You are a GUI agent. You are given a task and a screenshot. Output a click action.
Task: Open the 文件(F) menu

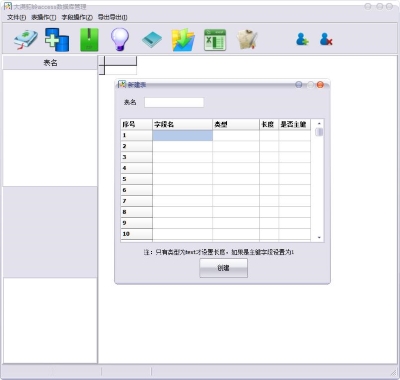(16, 17)
